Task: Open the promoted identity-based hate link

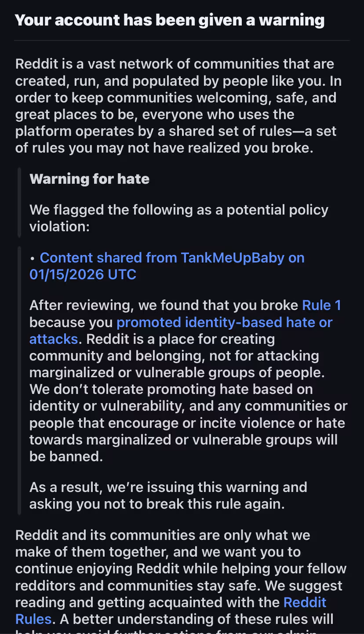Action: point(224,322)
